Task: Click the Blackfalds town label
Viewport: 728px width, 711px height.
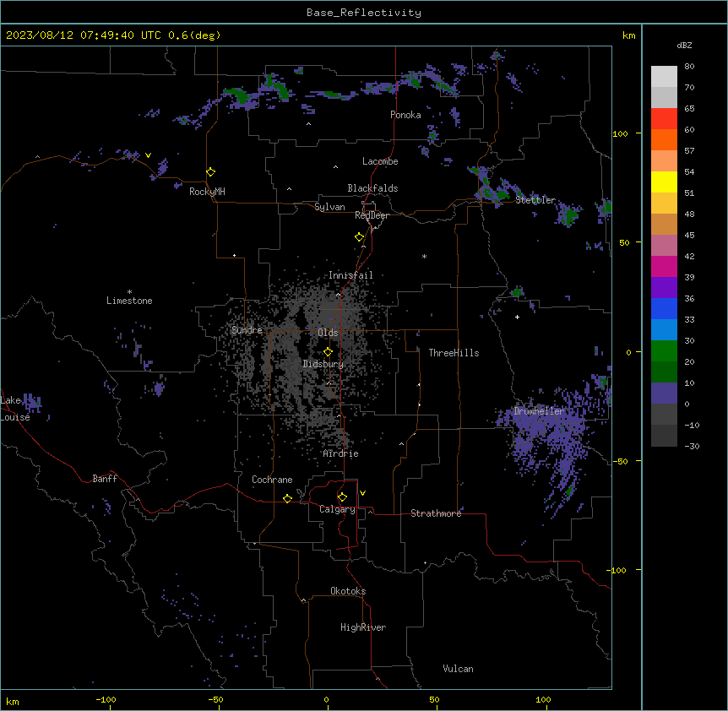Action: coord(372,188)
